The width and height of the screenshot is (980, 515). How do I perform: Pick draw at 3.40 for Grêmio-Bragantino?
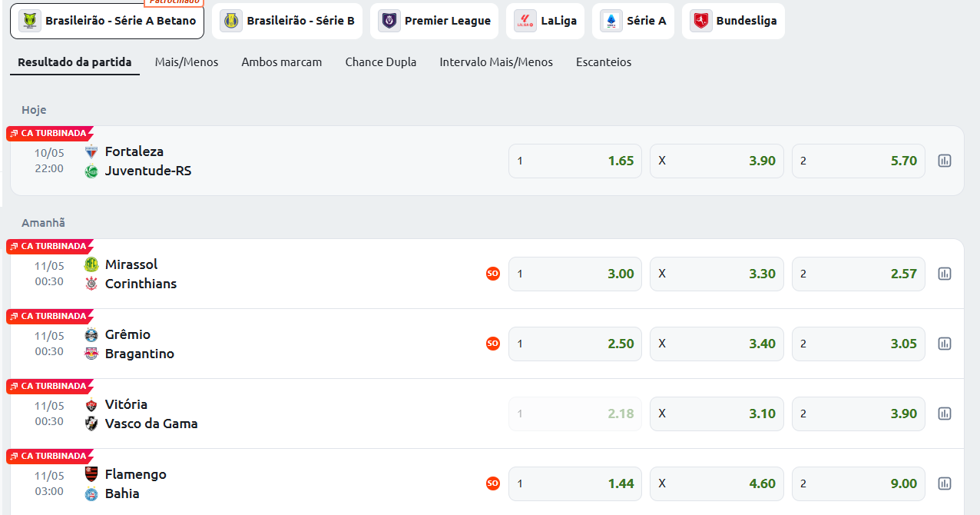(x=717, y=344)
